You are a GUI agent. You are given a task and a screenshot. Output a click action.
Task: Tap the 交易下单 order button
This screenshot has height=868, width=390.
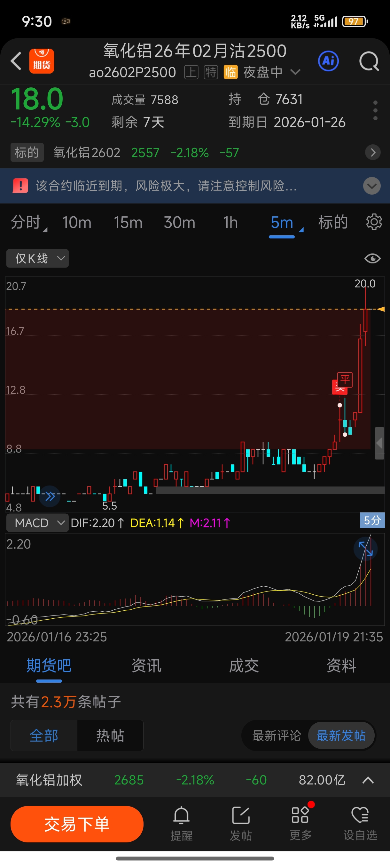(77, 824)
